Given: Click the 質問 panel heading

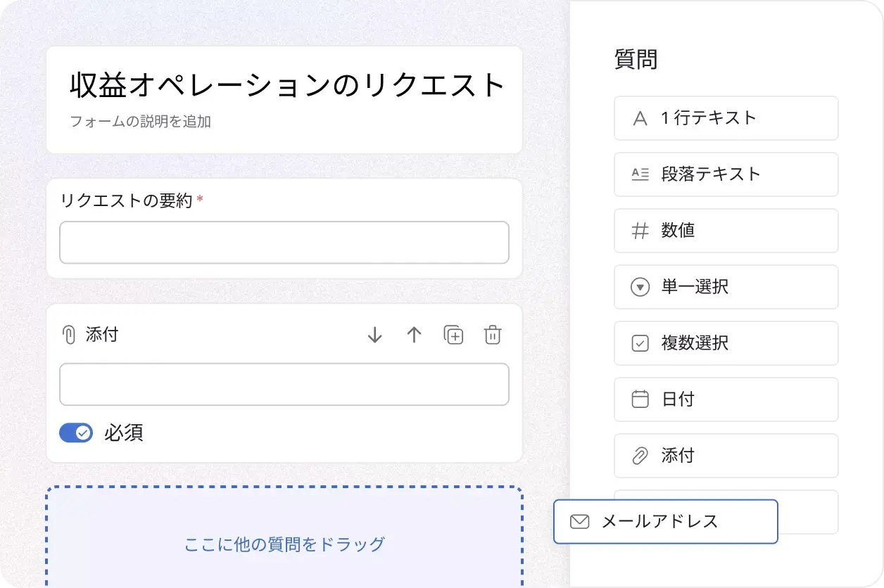Looking at the screenshot, I should [636, 59].
